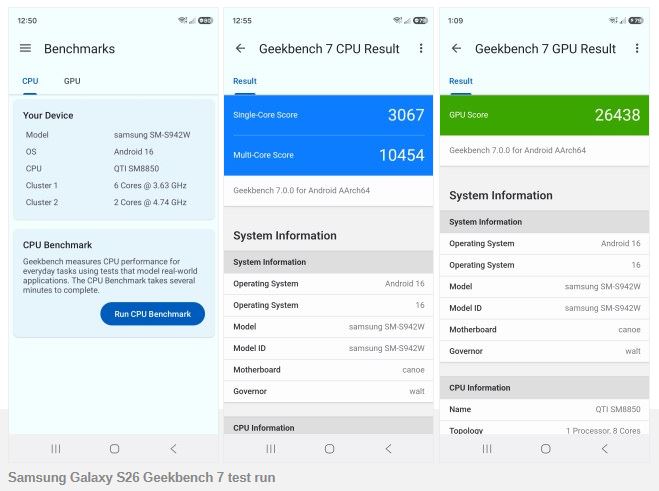
Task: Tap Wi-Fi signal icon on the 12:50 screen
Action: coord(182,20)
